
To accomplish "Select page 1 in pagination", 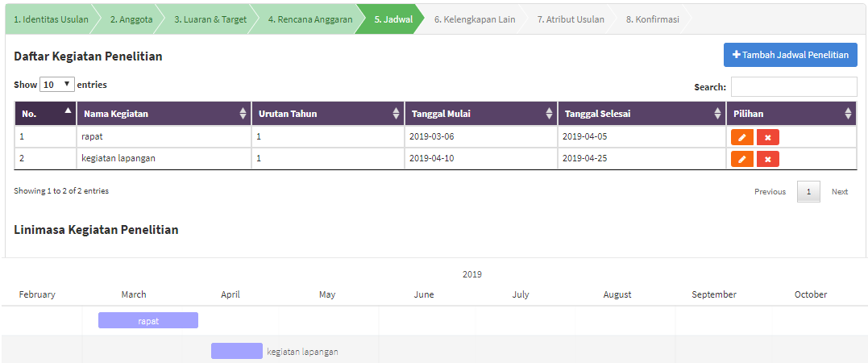I will click(809, 192).
